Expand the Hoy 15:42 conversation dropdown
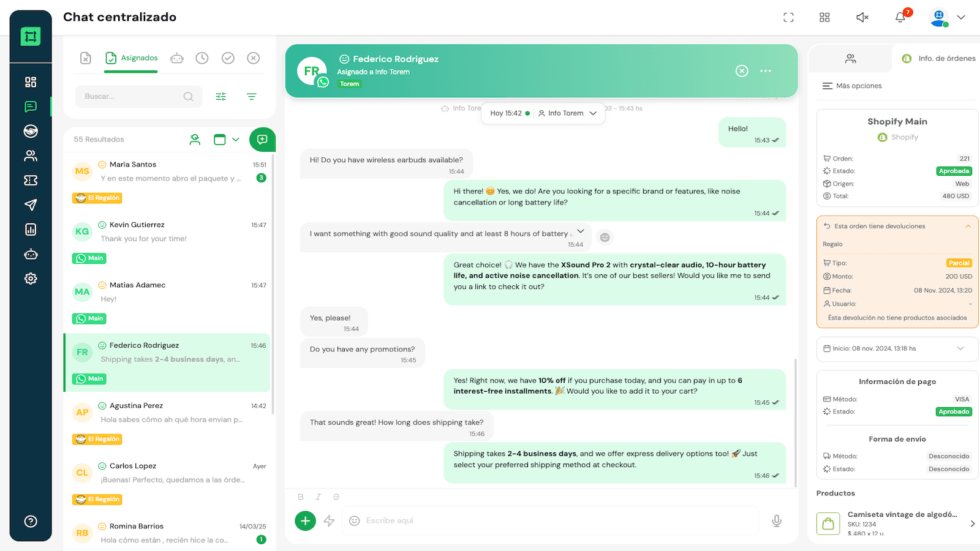This screenshot has height=551, width=980. point(508,113)
